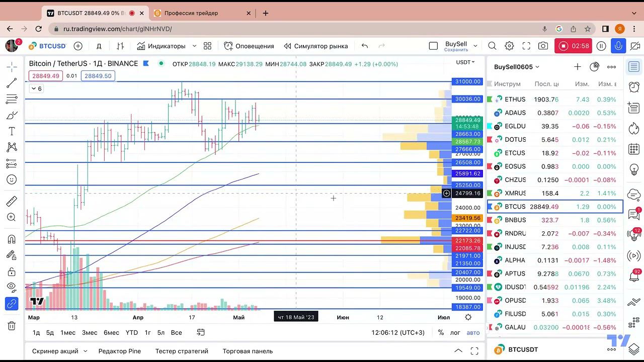Switch chart to fullscreen mode

tap(526, 46)
